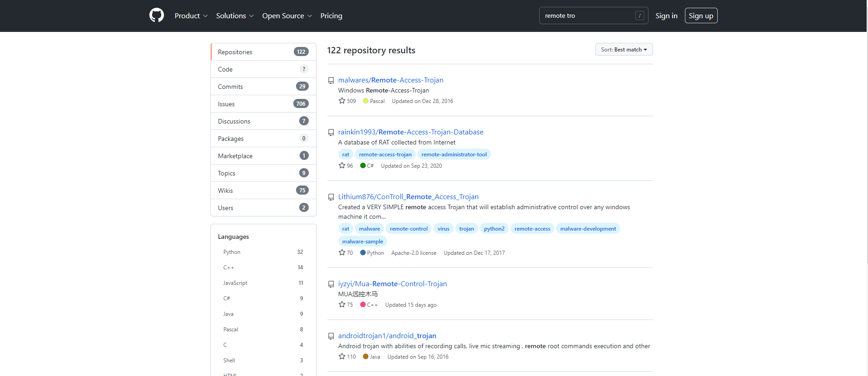Screen dimensions: 868x376
Task: Open the Sort: Best match dropdown
Action: pyautogui.click(x=624, y=49)
